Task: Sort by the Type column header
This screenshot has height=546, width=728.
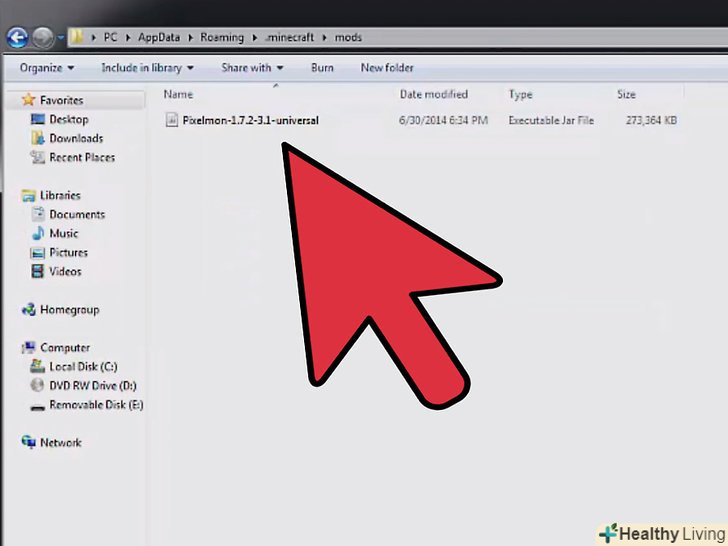Action: 520,95
